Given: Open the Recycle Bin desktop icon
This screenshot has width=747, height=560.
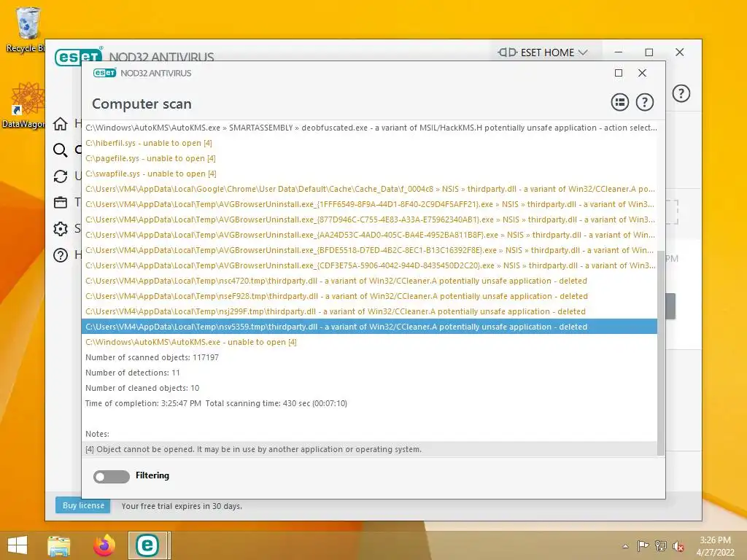Looking at the screenshot, I should pyautogui.click(x=26, y=29).
